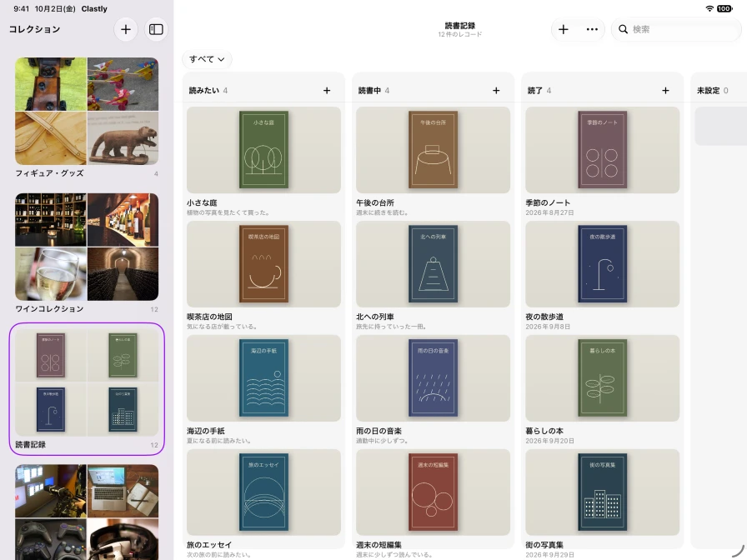747x560 pixels.
Task: Open the 喫茶店の地図 book cover
Action: point(263,264)
